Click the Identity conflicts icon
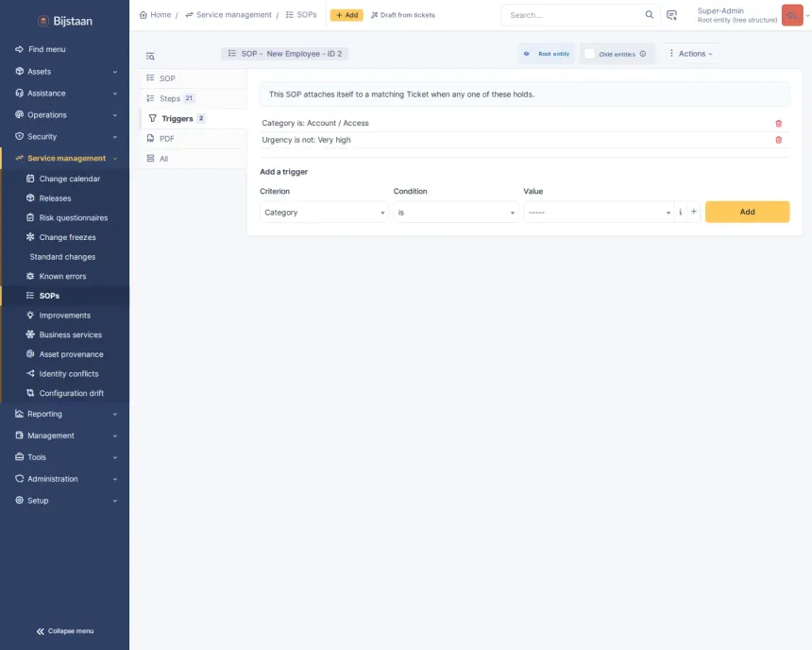812x650 pixels. point(30,374)
